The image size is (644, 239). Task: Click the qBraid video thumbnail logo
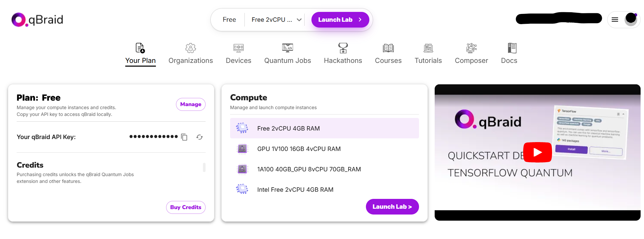click(488, 120)
